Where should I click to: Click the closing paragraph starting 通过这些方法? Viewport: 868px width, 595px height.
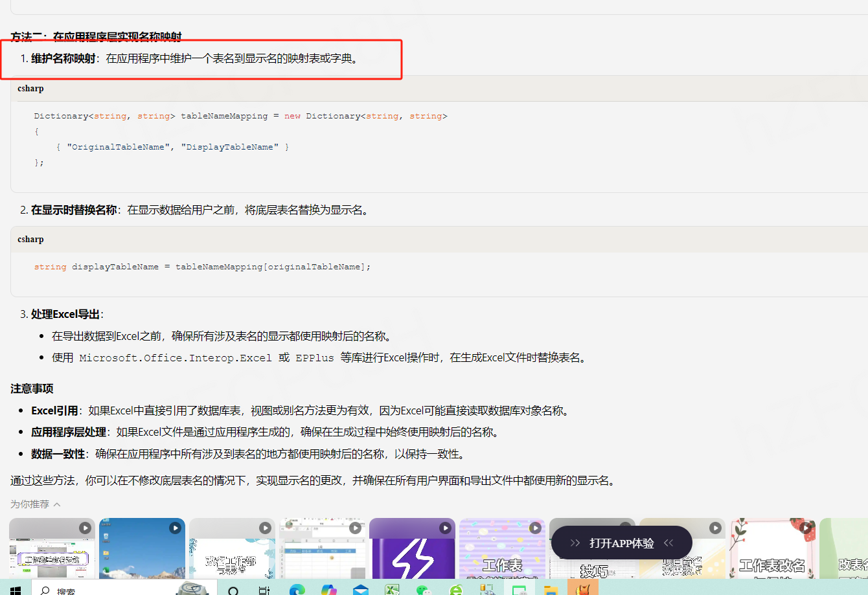313,480
